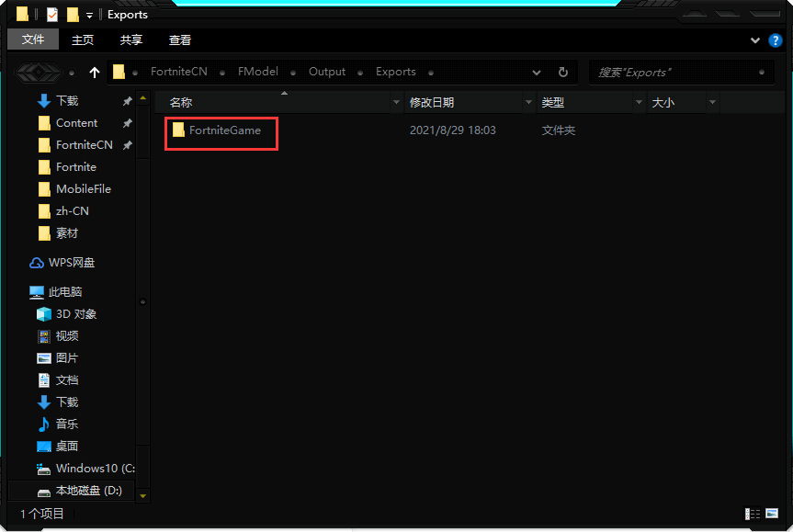Click the 2021/8/29 18:03 date cell
Screen dimensions: 793x532
[453, 130]
